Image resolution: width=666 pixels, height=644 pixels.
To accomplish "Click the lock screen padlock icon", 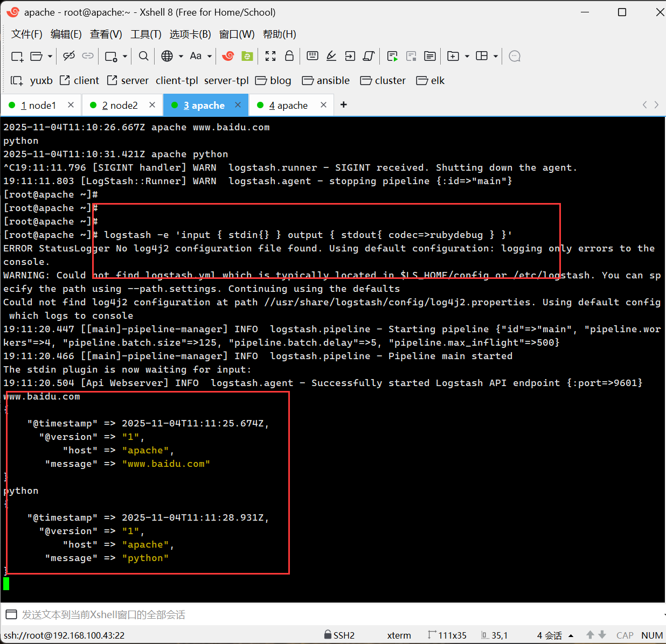I will (x=289, y=56).
